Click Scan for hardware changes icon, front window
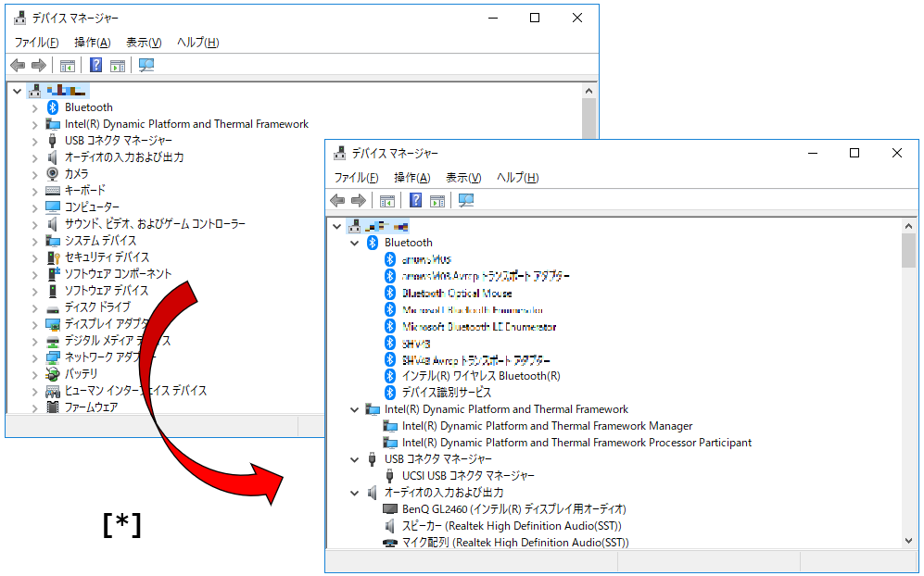This screenshot has width=924, height=576. [466, 200]
